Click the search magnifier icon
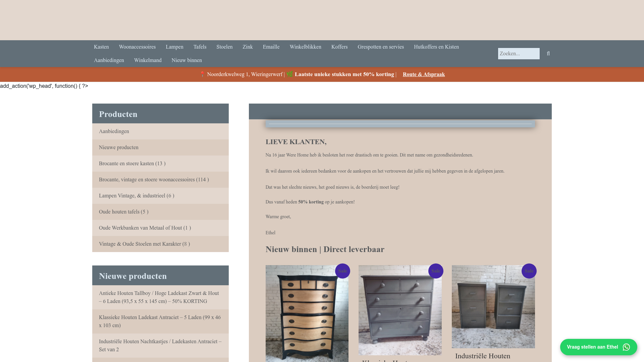Screen dimensions: 644x362 (548, 54)
